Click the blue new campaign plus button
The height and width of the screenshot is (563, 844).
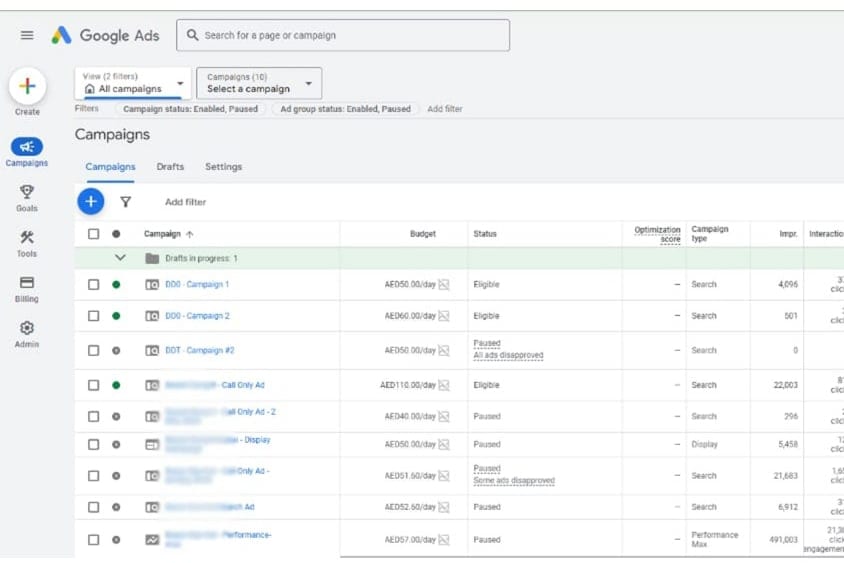coord(91,202)
